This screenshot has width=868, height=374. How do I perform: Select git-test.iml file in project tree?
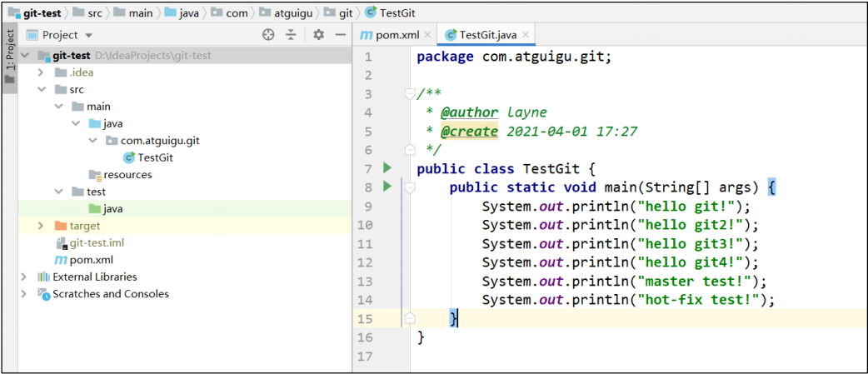[96, 242]
